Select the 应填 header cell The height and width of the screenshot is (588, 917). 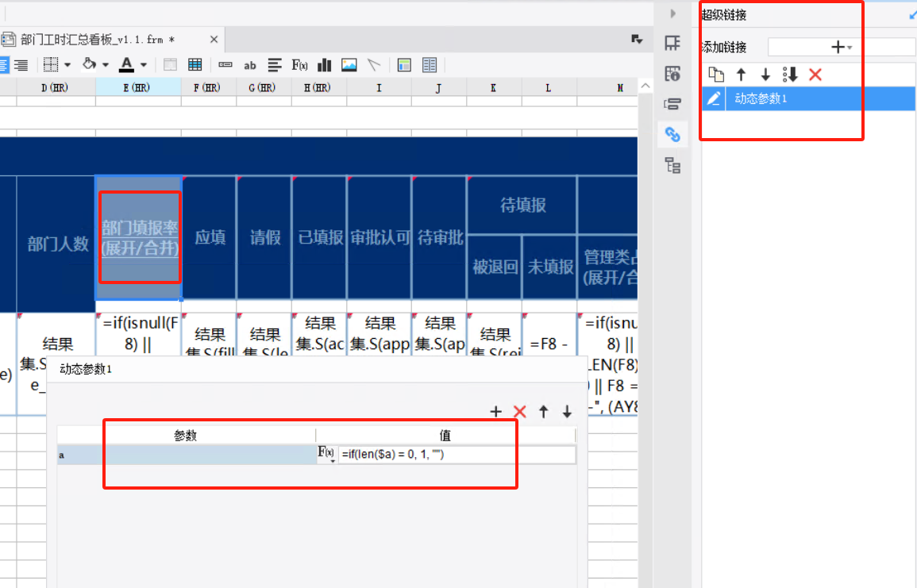pyautogui.click(x=209, y=238)
